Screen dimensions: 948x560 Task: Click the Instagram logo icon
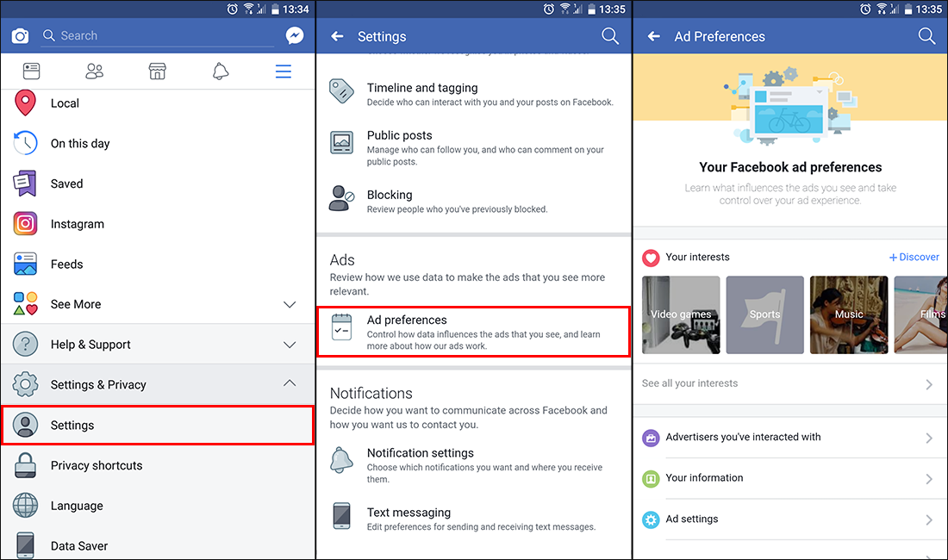pos(25,223)
